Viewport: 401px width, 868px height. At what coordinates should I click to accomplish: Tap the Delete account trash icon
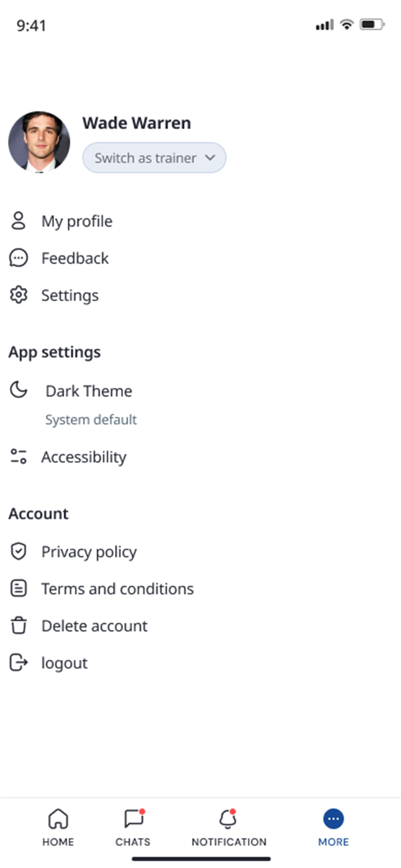point(18,626)
